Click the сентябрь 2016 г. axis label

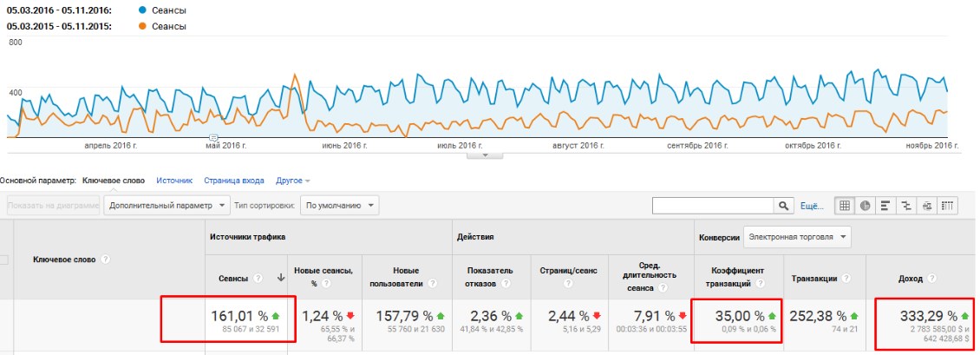697,146
